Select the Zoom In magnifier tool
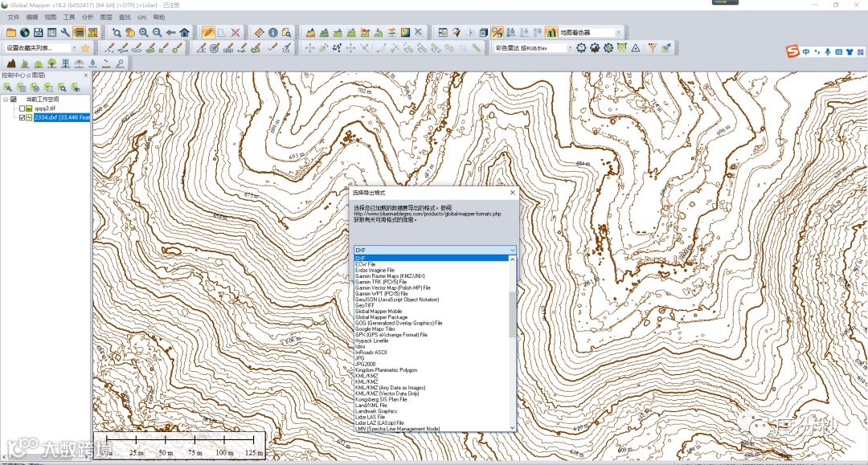This screenshot has height=465, width=868. tap(143, 33)
